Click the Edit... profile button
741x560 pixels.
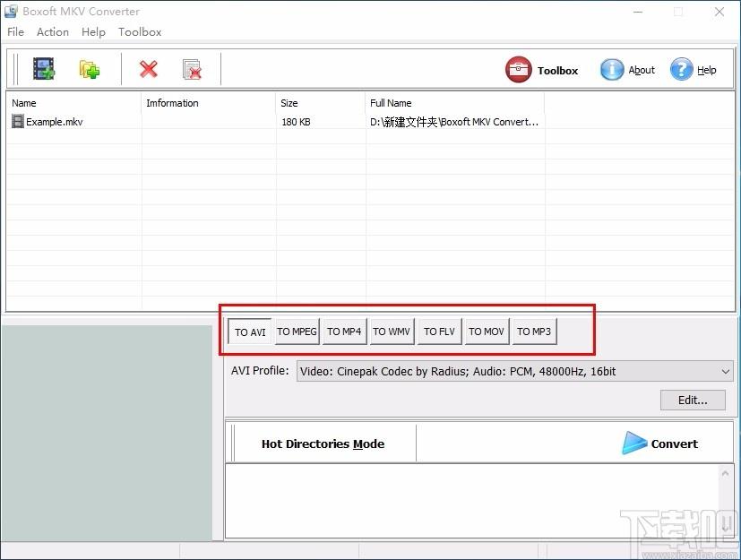point(693,401)
